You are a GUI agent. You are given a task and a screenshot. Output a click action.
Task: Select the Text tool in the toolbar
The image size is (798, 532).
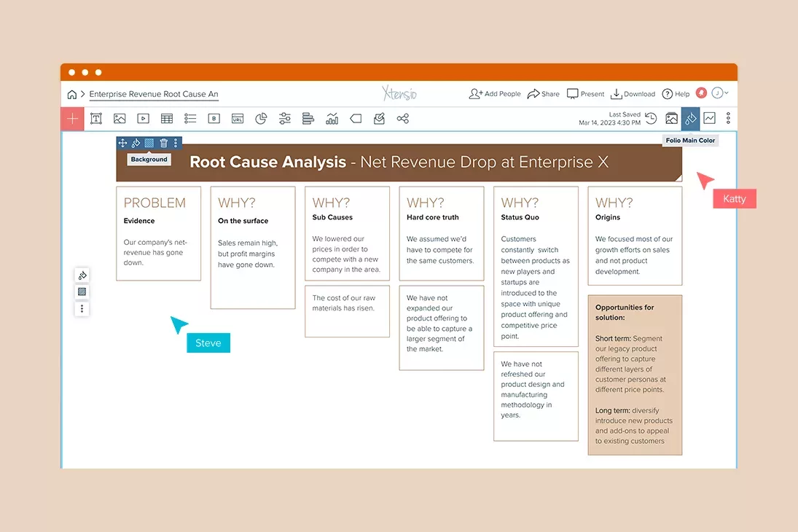point(97,118)
